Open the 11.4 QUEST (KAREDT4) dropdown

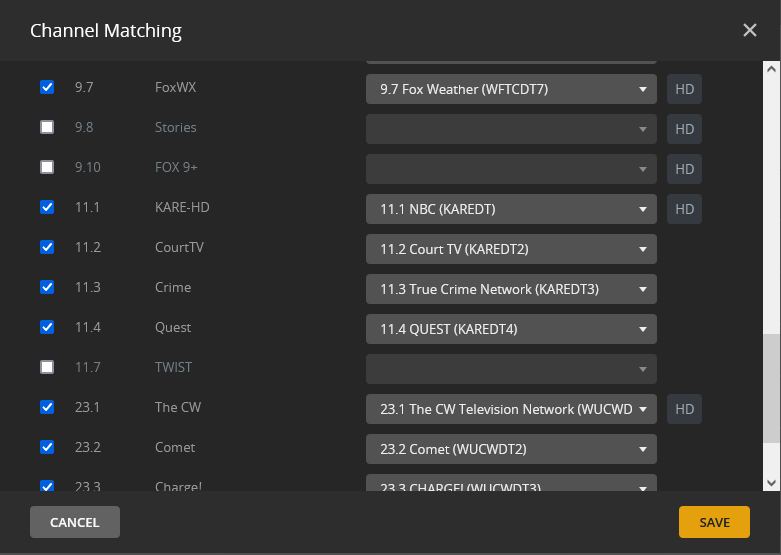pos(511,329)
